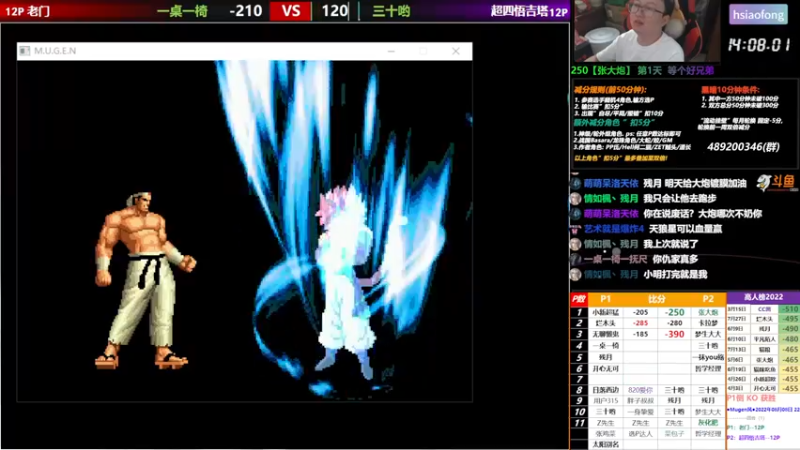800x450 pixels.
Task: Click 820爱你 in table row 8
Action: pos(640,390)
